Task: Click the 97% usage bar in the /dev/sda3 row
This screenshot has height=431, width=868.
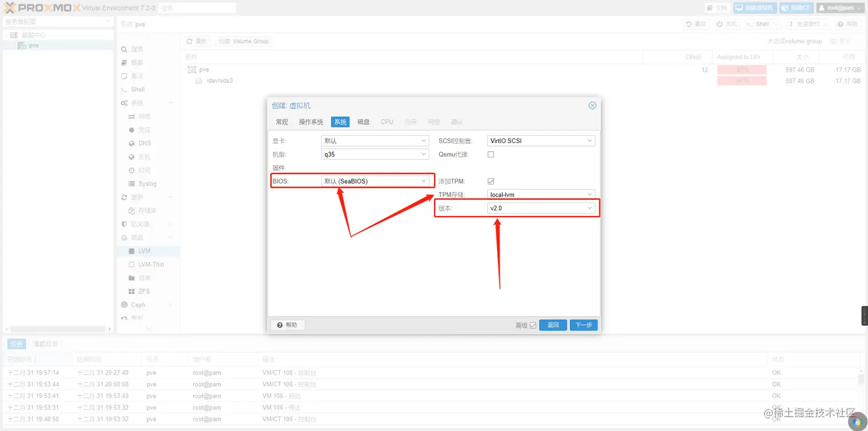Action: click(742, 81)
